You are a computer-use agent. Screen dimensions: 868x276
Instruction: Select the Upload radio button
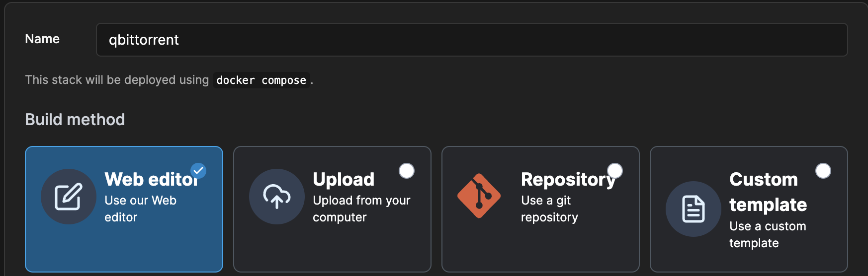click(x=407, y=171)
